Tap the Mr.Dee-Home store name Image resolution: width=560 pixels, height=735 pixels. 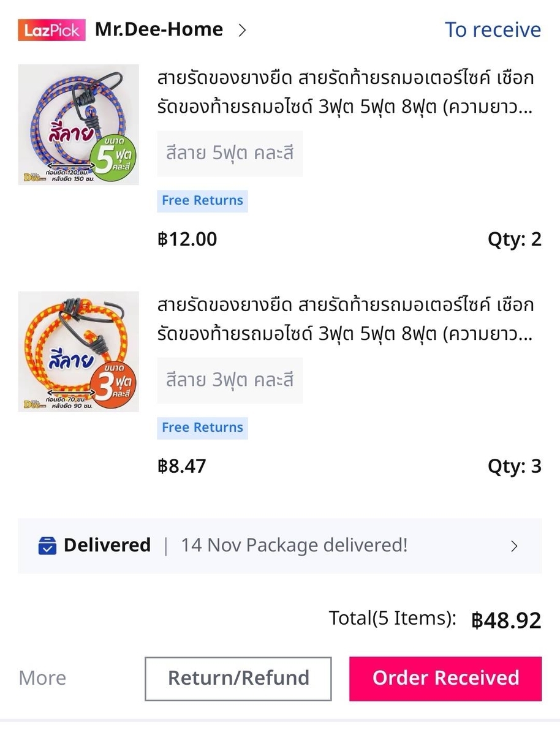[159, 29]
